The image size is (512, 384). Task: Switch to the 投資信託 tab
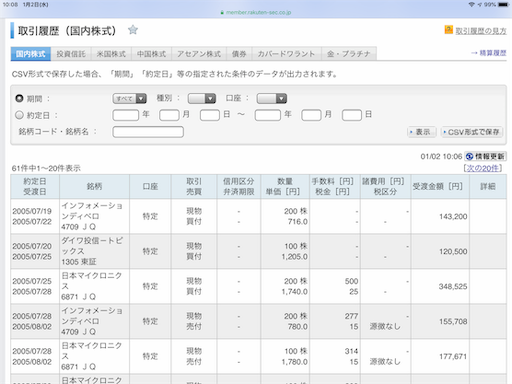[71, 54]
